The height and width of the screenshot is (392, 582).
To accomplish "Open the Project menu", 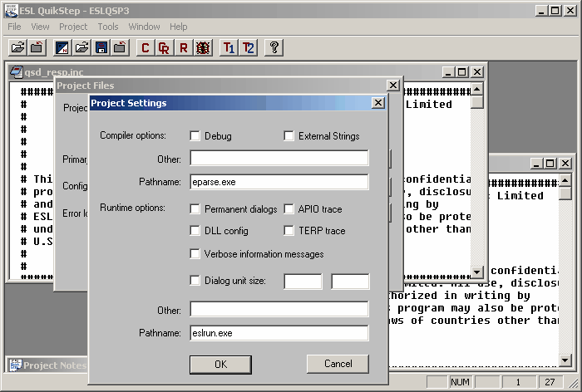I will [73, 27].
